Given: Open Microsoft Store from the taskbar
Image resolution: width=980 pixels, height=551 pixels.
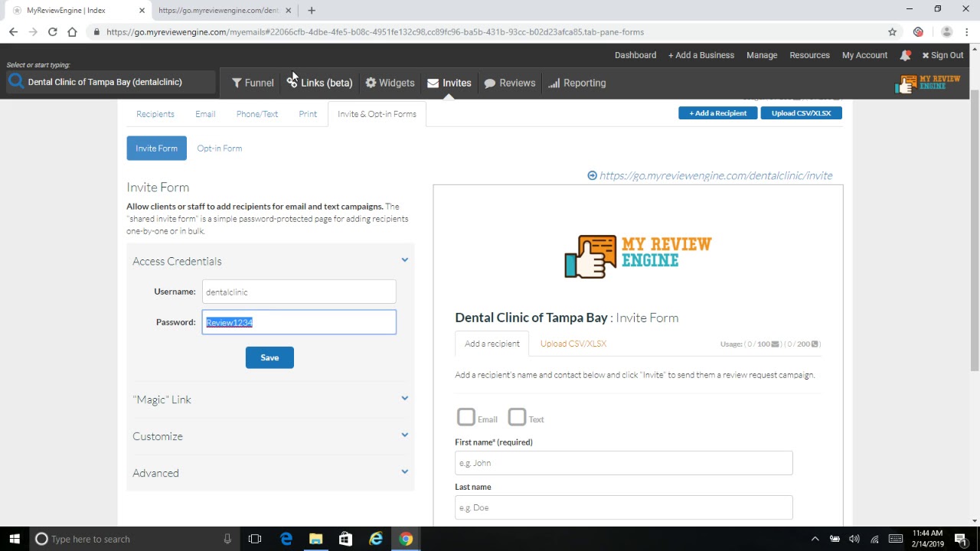Looking at the screenshot, I should point(345,539).
